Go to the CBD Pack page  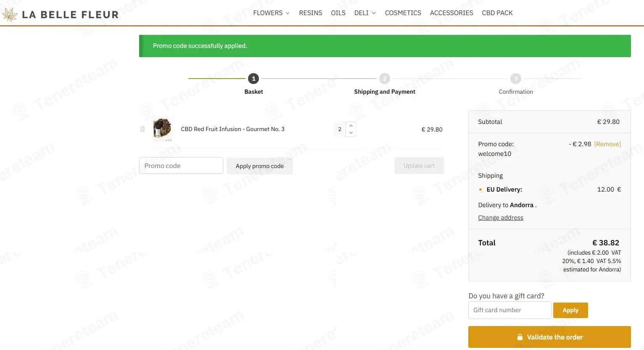pyautogui.click(x=497, y=13)
